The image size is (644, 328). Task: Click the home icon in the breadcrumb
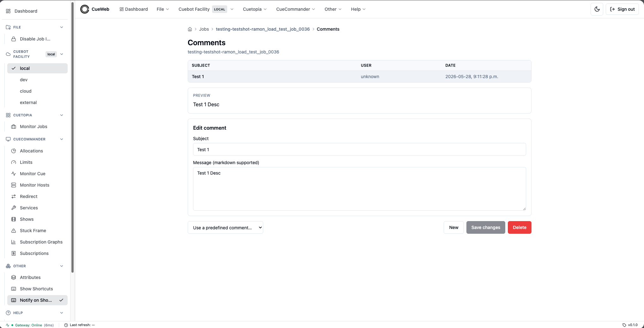(190, 29)
